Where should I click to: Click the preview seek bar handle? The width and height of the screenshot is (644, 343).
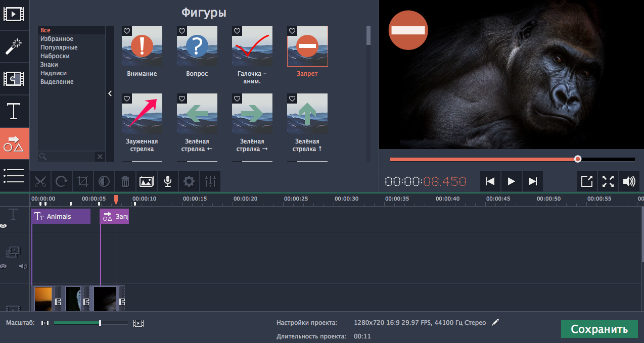coord(578,159)
